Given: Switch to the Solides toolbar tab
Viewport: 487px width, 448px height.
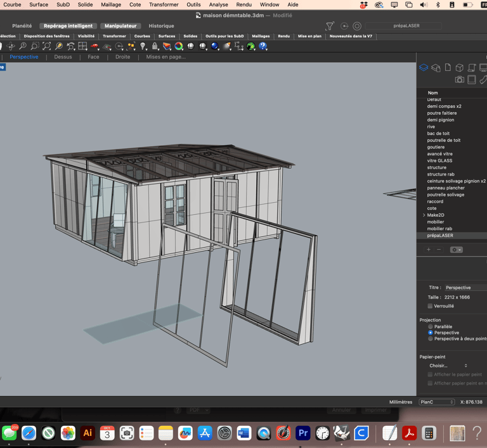Looking at the screenshot, I should [x=190, y=36].
